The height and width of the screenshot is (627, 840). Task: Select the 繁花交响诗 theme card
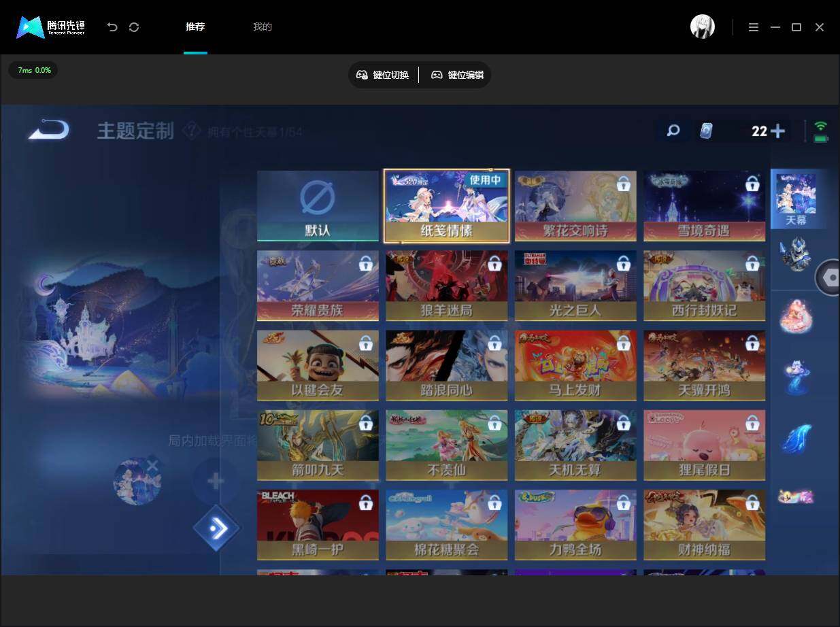point(575,205)
